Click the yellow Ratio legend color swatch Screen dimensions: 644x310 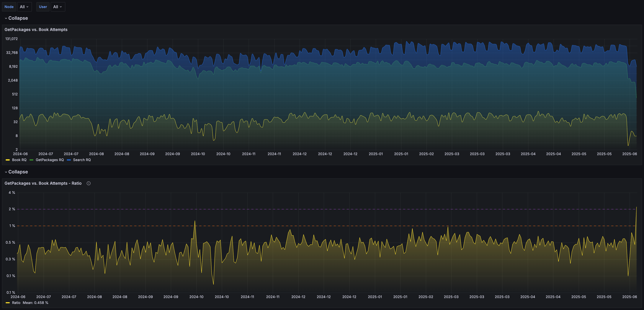point(8,303)
